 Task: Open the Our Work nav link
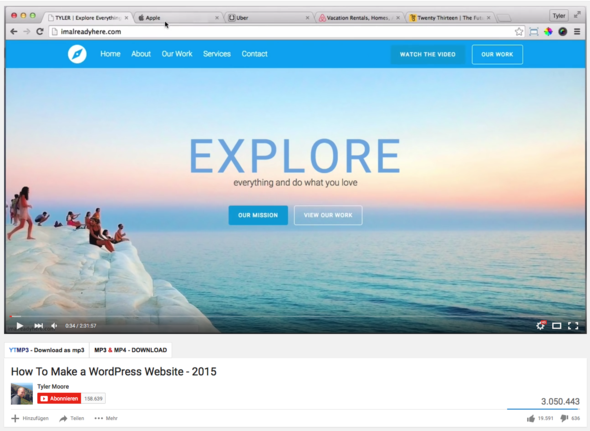pos(177,54)
